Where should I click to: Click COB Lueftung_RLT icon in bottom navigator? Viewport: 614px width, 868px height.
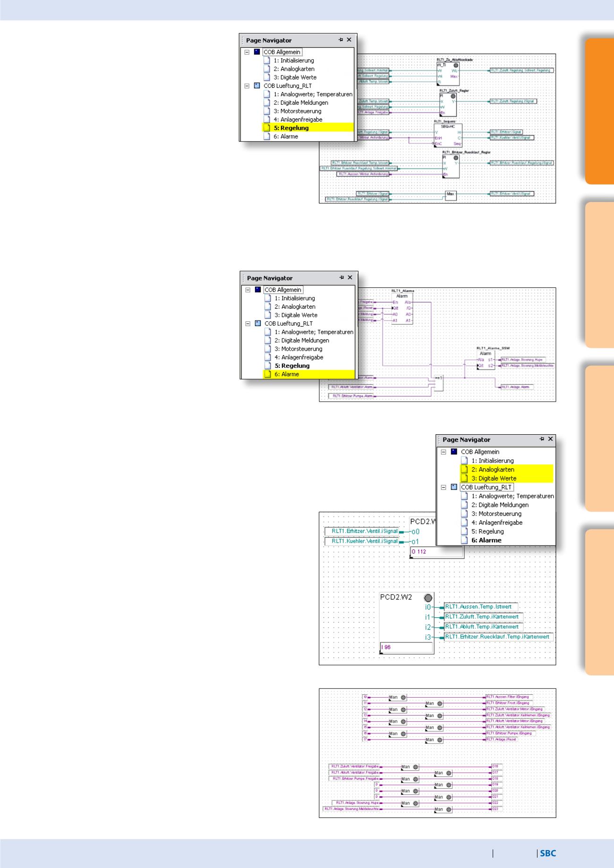454,487
